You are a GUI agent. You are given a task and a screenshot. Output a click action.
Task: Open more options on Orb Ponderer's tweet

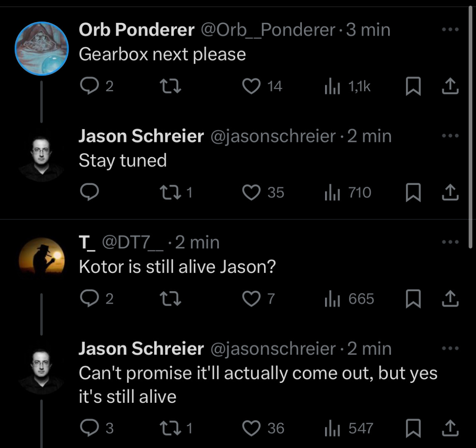click(450, 29)
